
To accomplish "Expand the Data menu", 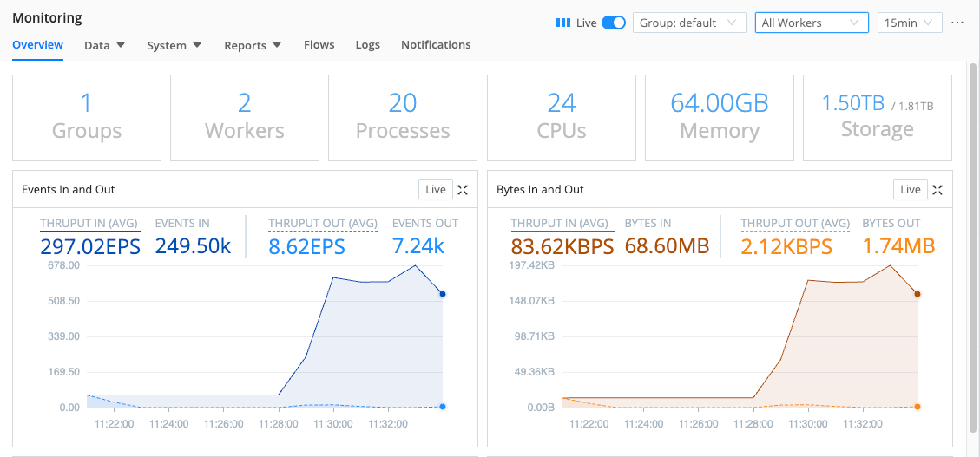I will (x=104, y=45).
